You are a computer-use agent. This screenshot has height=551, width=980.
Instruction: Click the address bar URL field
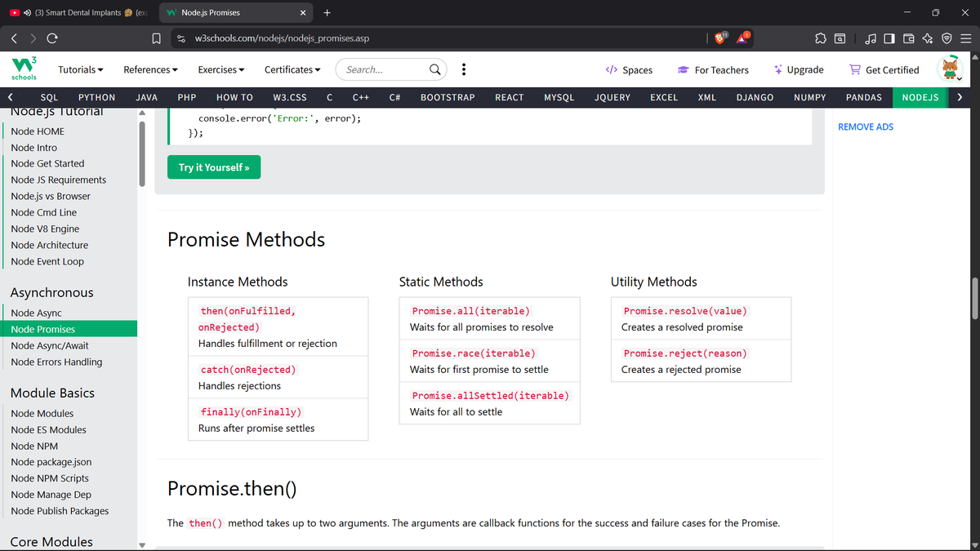[441, 38]
